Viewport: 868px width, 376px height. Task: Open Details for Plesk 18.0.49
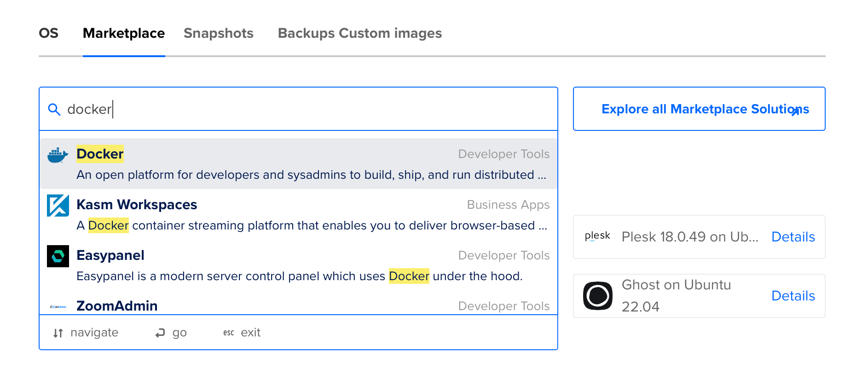tap(793, 237)
